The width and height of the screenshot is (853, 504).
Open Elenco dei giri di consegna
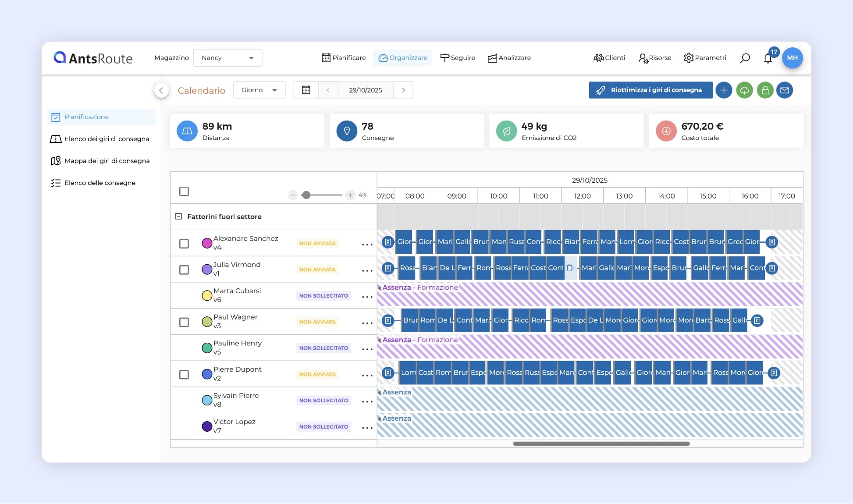coord(107,139)
